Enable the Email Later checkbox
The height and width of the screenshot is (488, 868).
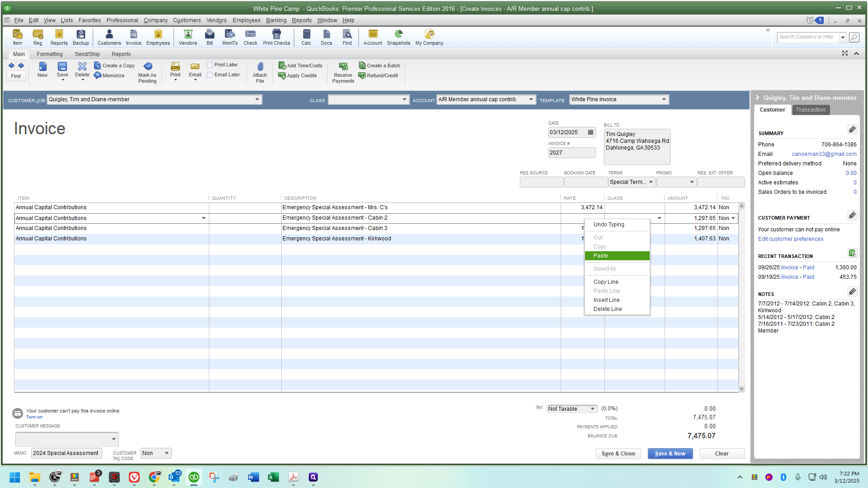(x=210, y=75)
